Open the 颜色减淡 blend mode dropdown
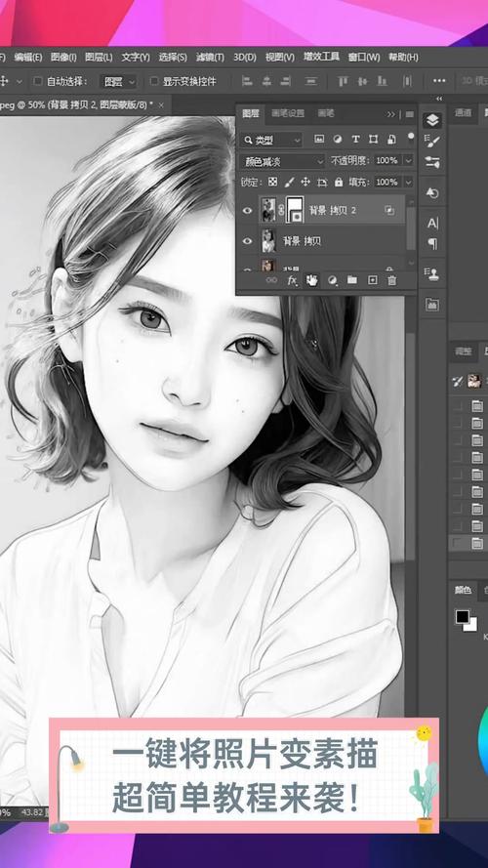The height and width of the screenshot is (868, 488). click(x=282, y=161)
